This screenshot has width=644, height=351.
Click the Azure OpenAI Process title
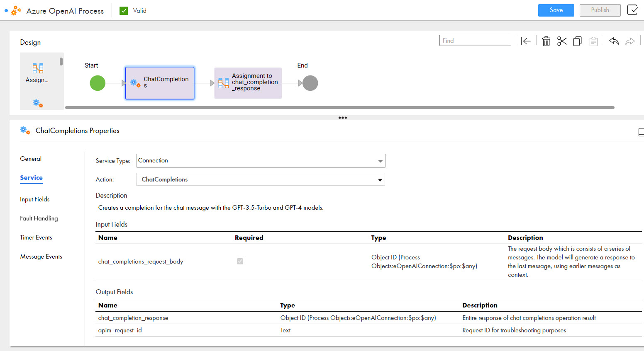point(65,11)
